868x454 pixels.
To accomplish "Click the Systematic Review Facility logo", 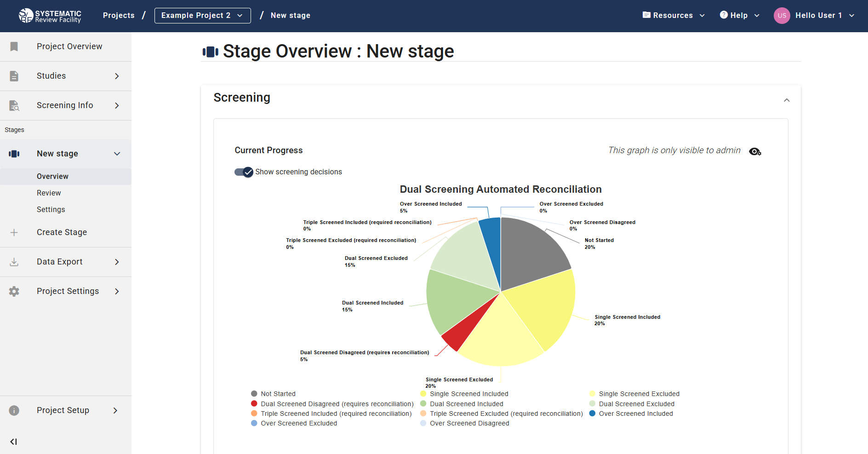I will pos(50,15).
